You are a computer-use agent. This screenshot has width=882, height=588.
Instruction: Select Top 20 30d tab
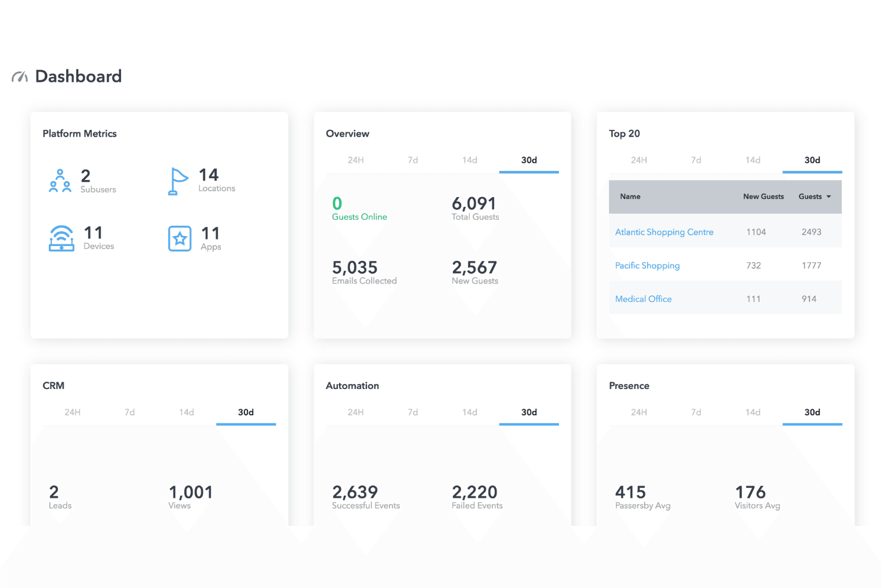tap(812, 160)
